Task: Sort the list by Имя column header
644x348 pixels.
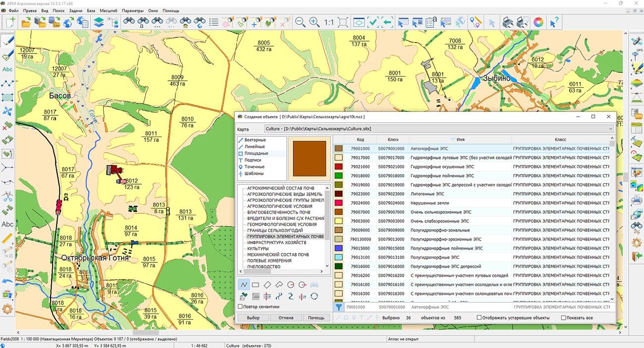Action: (x=460, y=140)
